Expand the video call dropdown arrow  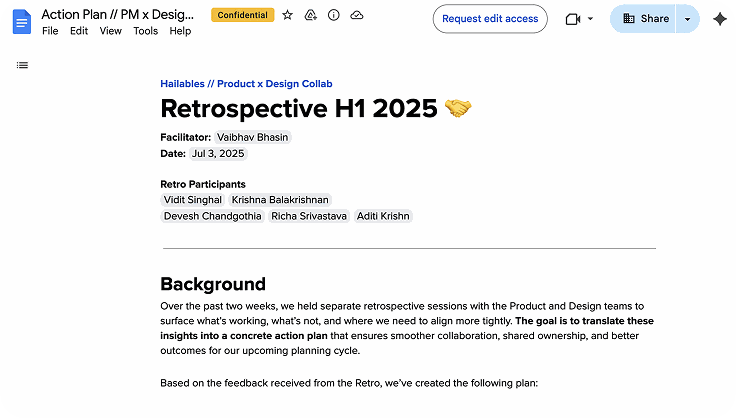pos(590,19)
